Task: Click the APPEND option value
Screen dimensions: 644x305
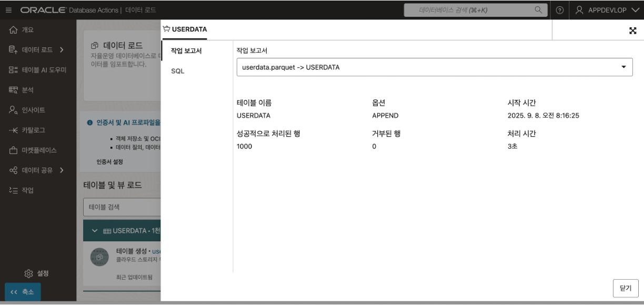Action: (385, 116)
